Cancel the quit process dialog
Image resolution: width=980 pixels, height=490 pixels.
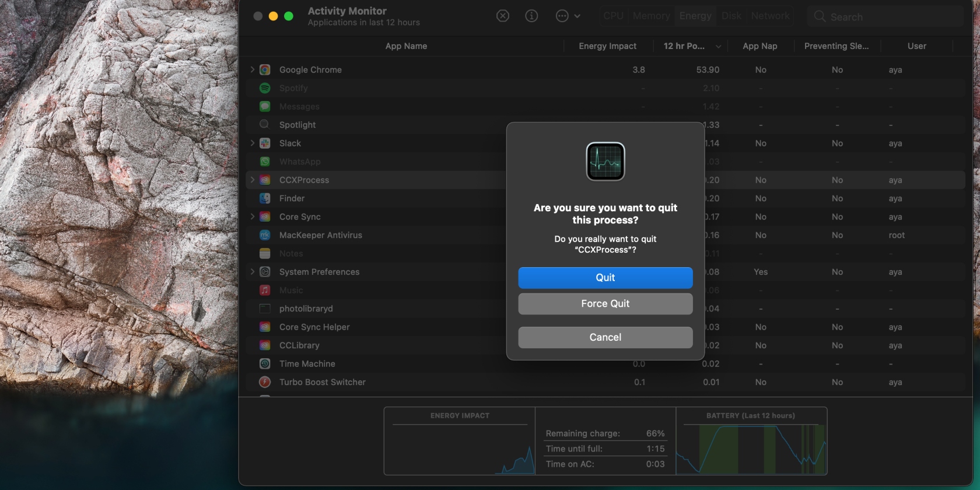(605, 337)
